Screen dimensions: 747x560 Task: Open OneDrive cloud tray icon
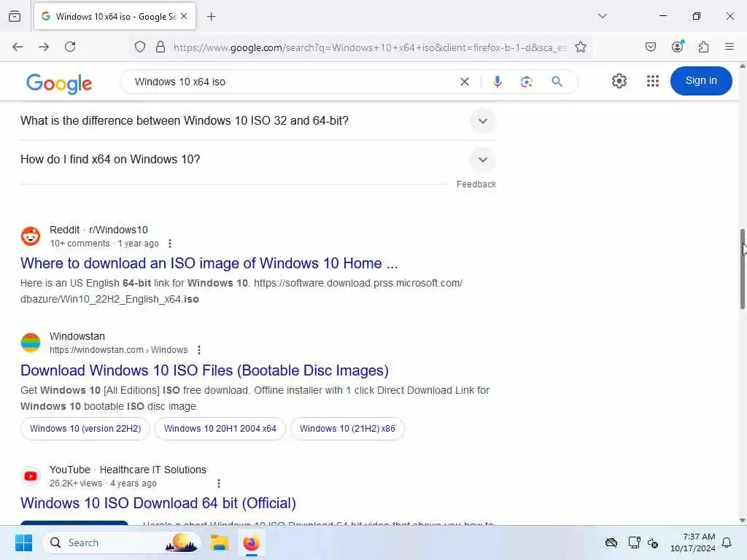pos(611,542)
